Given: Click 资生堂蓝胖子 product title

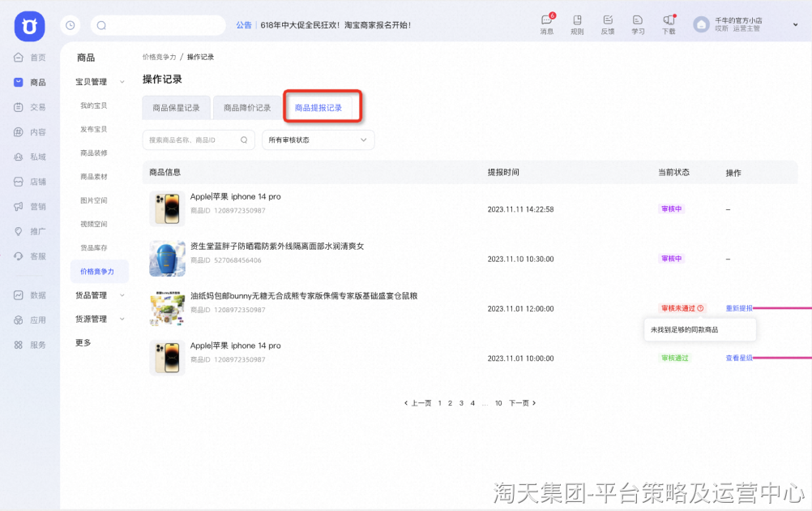Looking at the screenshot, I should pyautogui.click(x=277, y=246).
